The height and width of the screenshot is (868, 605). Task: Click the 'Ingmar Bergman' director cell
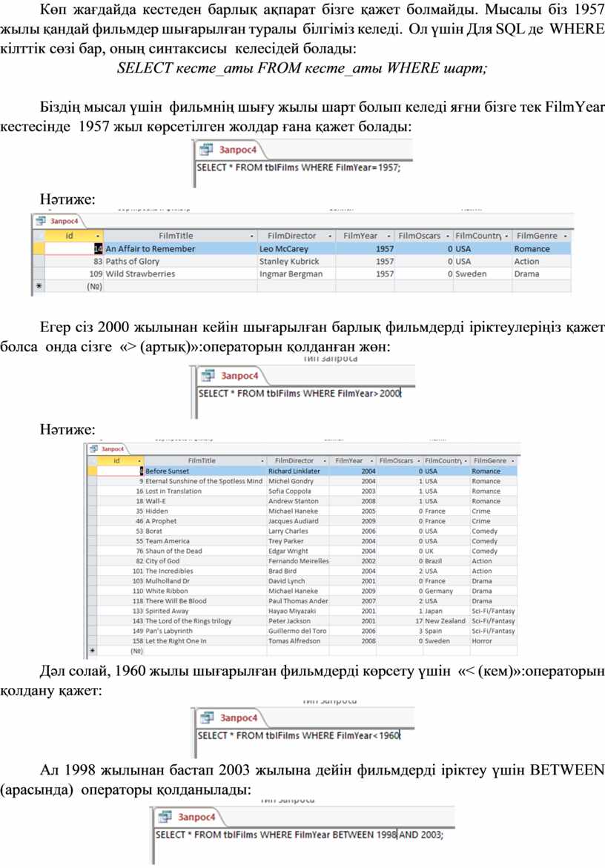tap(297, 274)
